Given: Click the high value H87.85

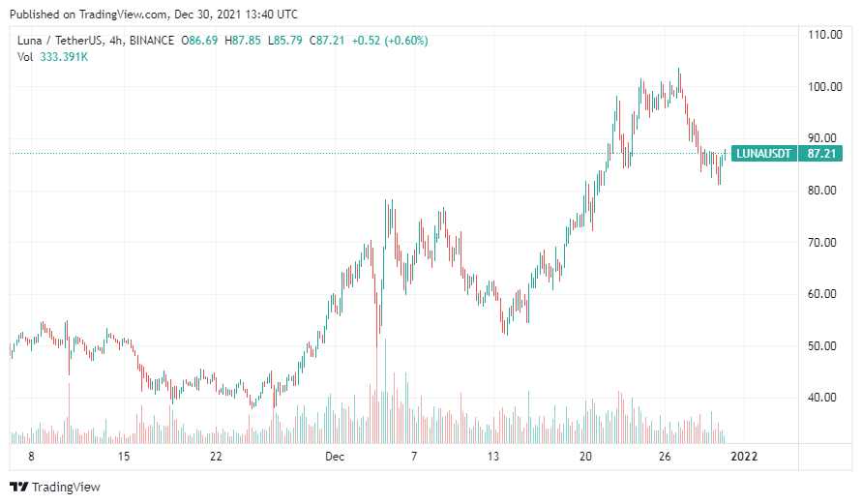Looking at the screenshot, I should tap(243, 41).
